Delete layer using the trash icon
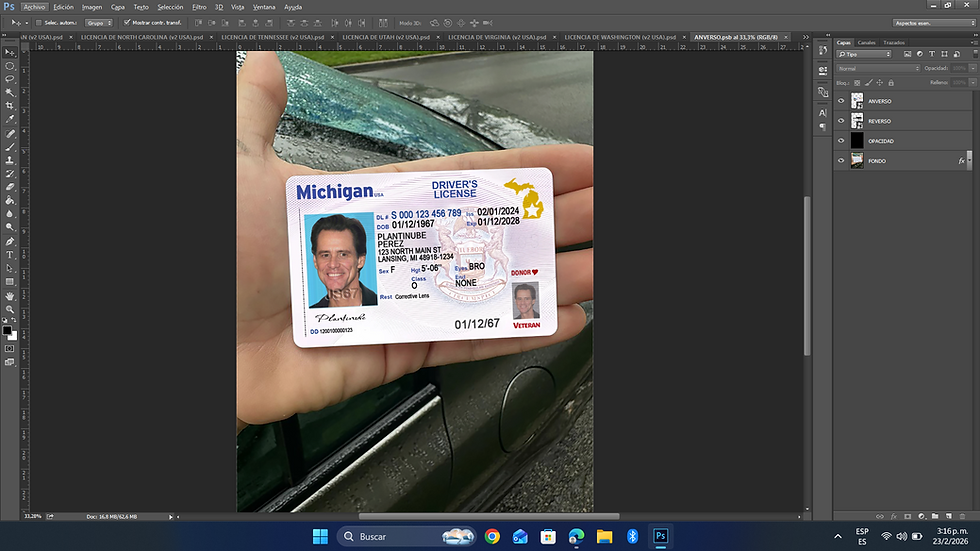Screen dimensions: 980x551 tap(962, 517)
